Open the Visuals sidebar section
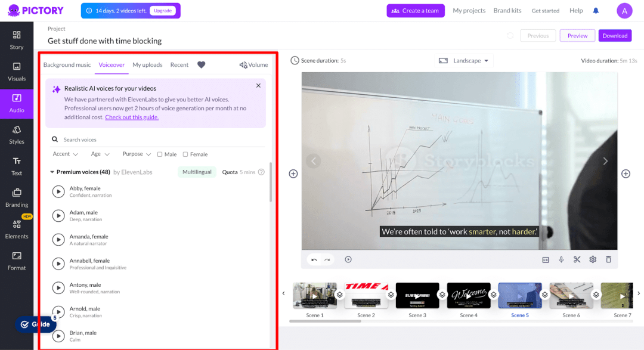Viewport: 644px width, 350px height. point(17,72)
